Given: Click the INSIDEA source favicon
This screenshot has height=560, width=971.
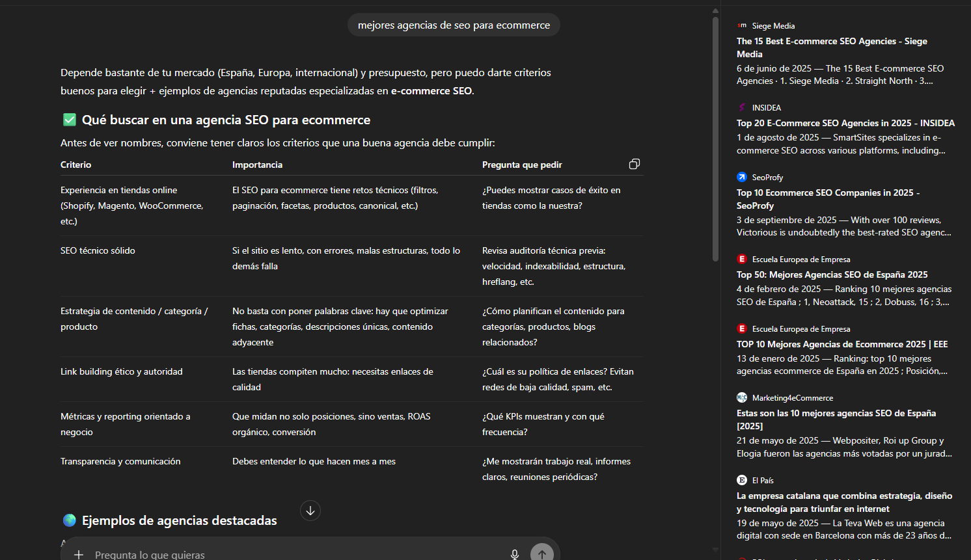Looking at the screenshot, I should pyautogui.click(x=742, y=108).
